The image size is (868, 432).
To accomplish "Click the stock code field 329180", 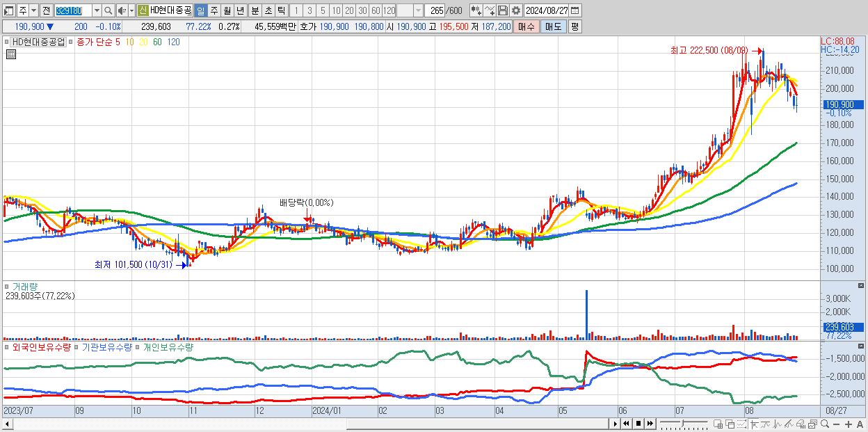I will pyautogui.click(x=73, y=11).
